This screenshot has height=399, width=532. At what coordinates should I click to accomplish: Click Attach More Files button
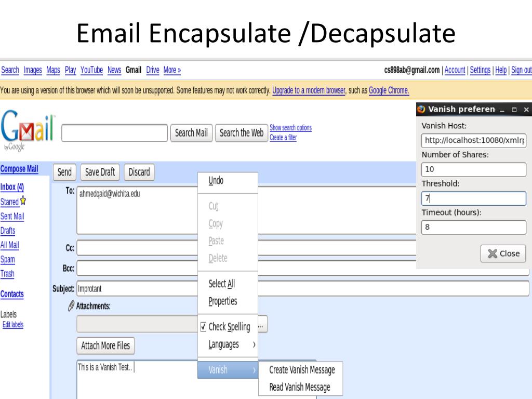click(x=105, y=345)
